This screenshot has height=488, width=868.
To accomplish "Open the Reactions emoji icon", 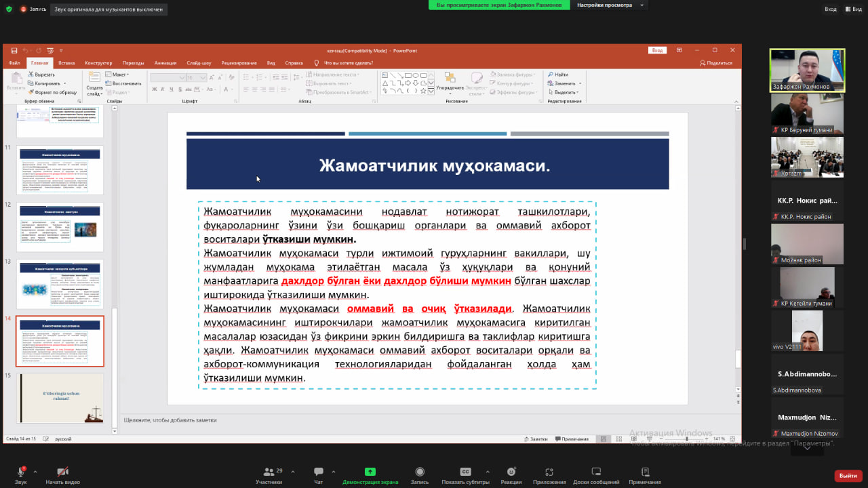I will point(511,472).
